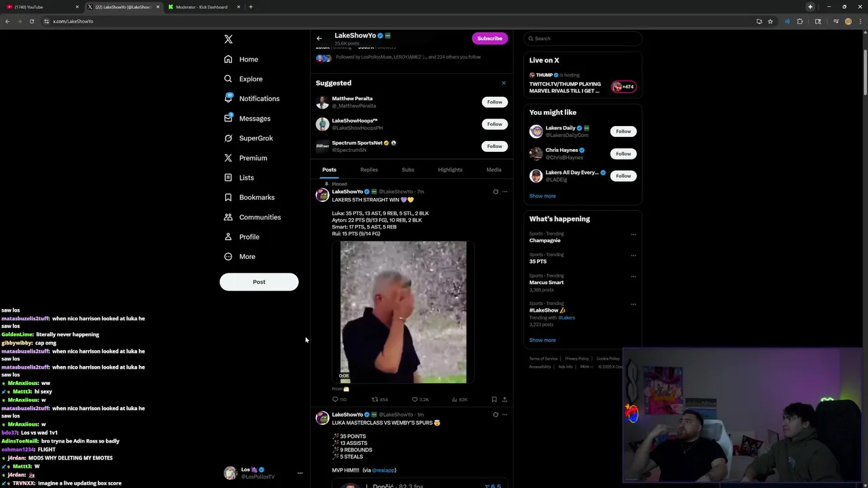868x488 pixels.
Task: Open a new browser tab
Action: tap(251, 7)
